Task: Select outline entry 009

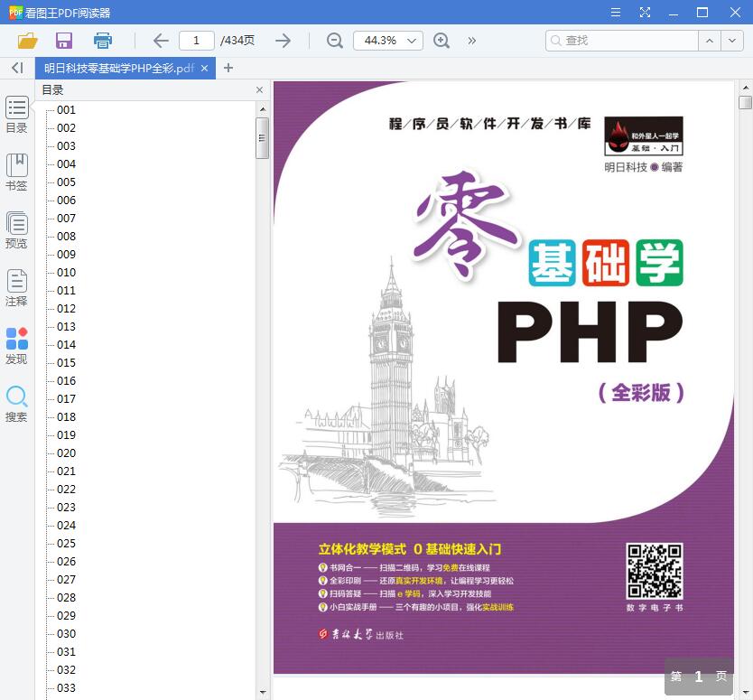Action: click(66, 254)
